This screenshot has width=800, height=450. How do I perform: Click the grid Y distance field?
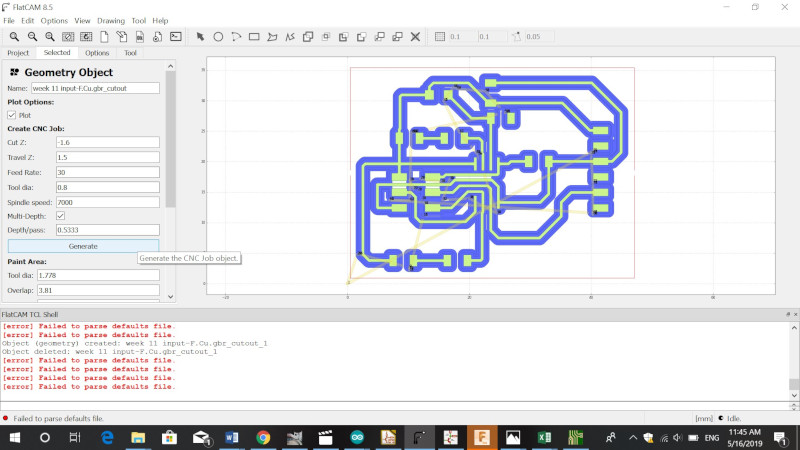[491, 37]
